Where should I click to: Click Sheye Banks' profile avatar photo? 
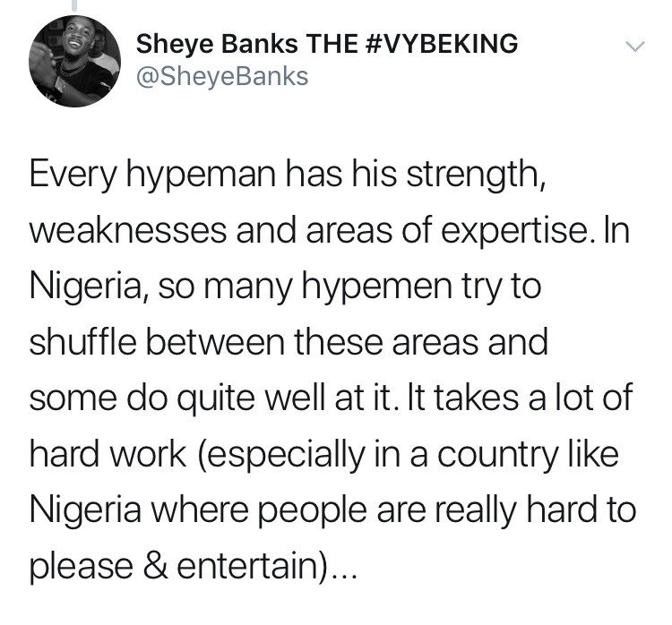pyautogui.click(x=74, y=61)
